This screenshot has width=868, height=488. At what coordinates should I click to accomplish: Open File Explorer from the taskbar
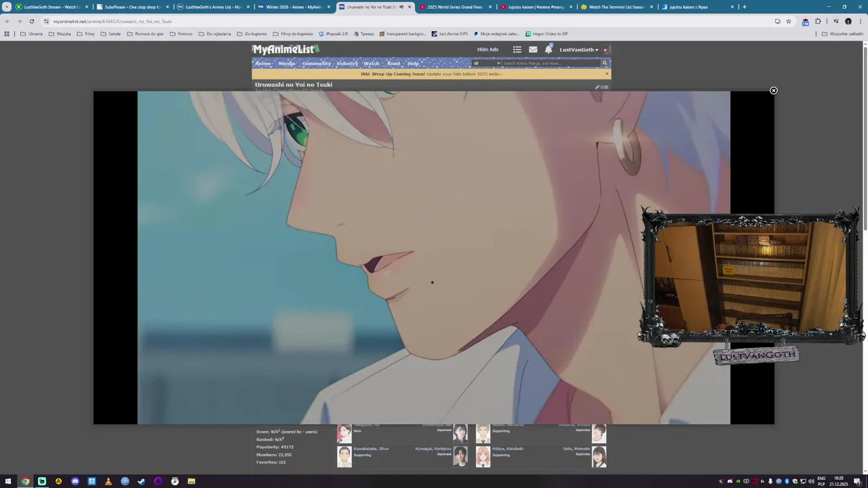pos(191,481)
